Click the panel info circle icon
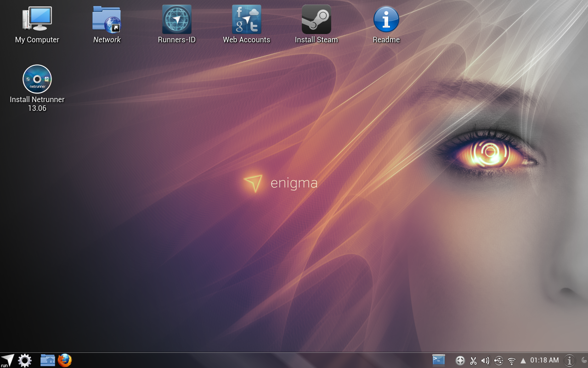This screenshot has height=368, width=588. (x=570, y=361)
